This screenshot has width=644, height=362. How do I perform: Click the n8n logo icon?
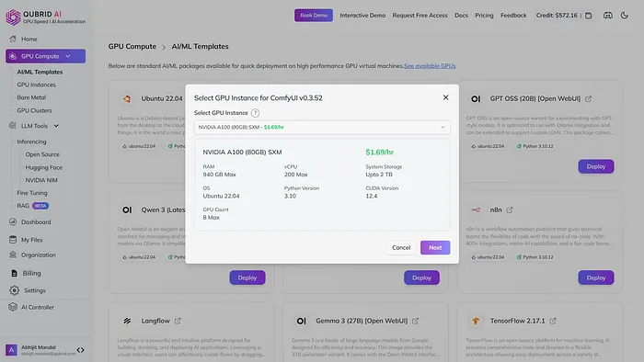coord(476,209)
